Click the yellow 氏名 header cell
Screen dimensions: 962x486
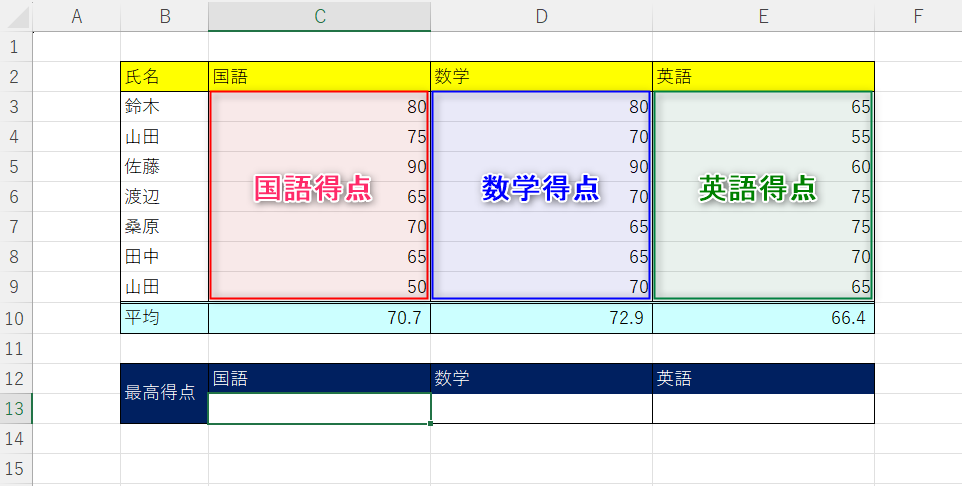pos(164,77)
